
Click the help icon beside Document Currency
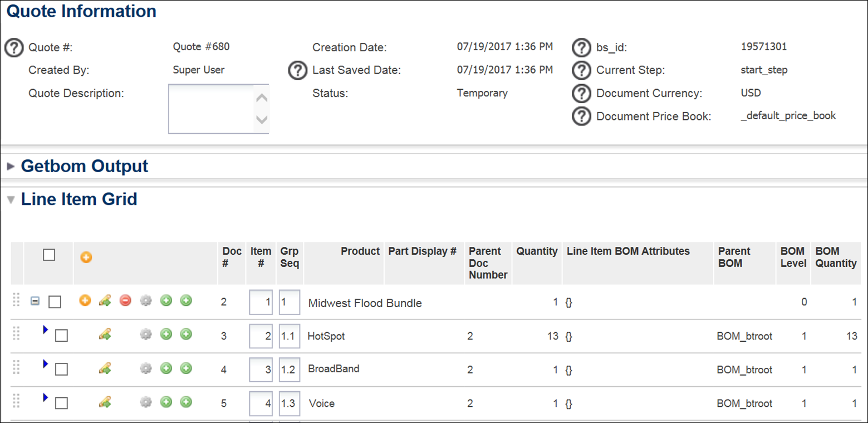[x=581, y=94]
